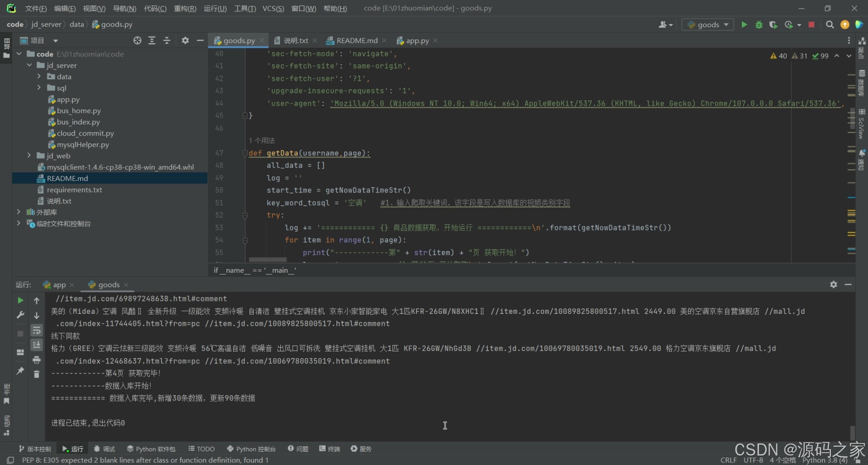Viewport: 868px width, 465px height.
Task: Run the goods configuration with green play button
Action: (x=744, y=25)
